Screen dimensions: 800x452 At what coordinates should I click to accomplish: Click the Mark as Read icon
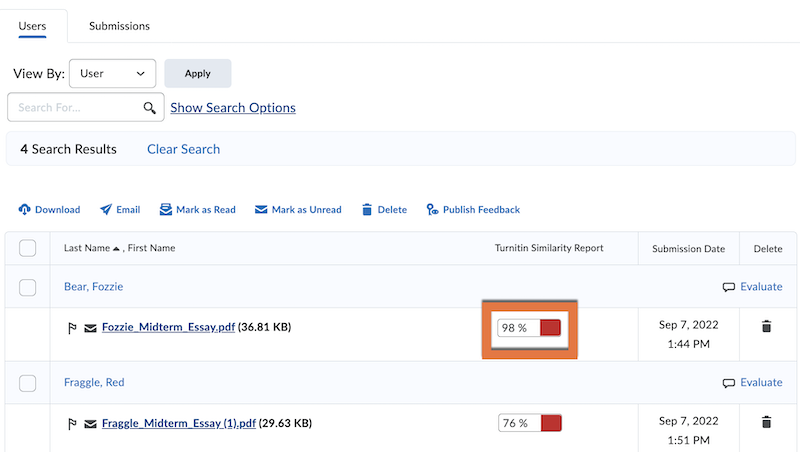click(166, 210)
